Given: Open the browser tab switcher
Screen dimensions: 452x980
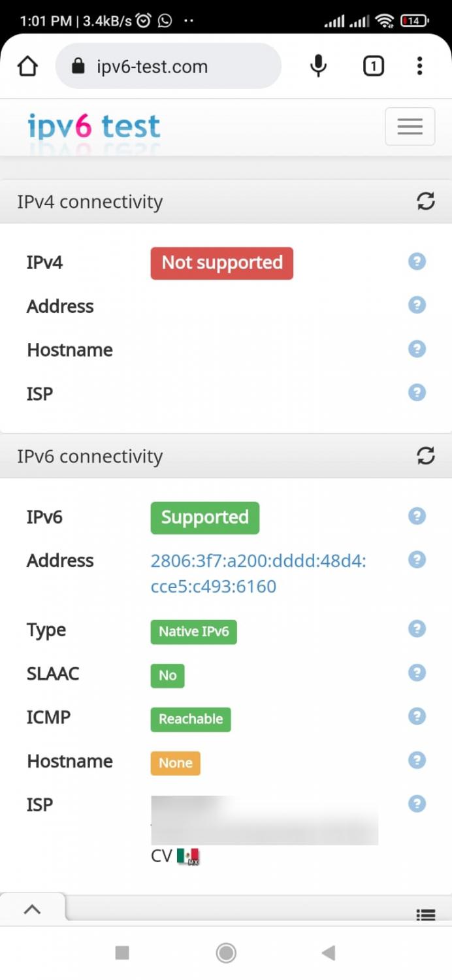Looking at the screenshot, I should point(373,65).
